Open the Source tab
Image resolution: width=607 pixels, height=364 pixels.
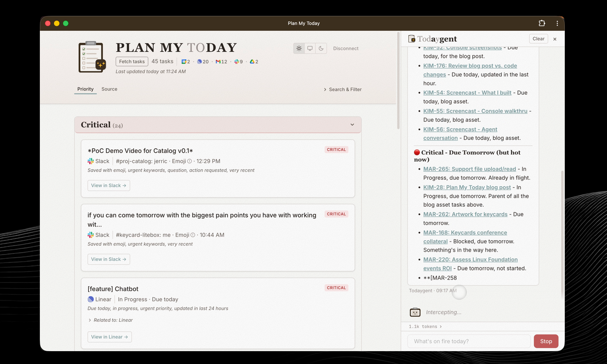coord(109,89)
